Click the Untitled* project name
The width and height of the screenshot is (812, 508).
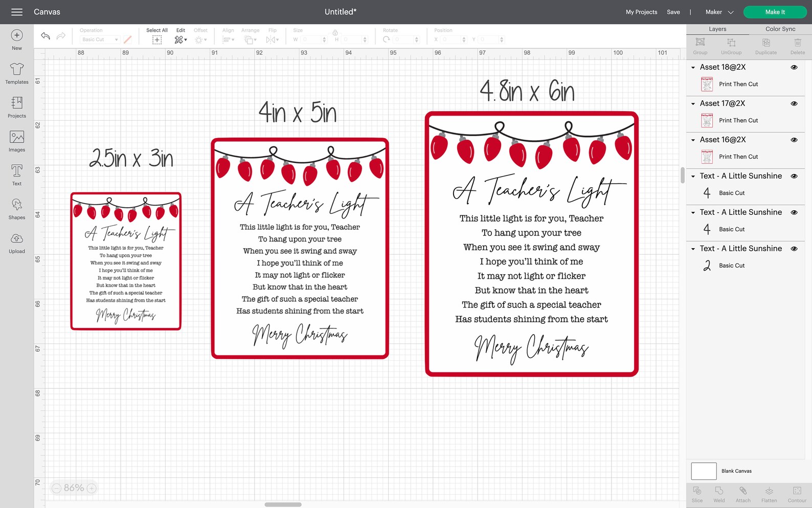click(341, 12)
